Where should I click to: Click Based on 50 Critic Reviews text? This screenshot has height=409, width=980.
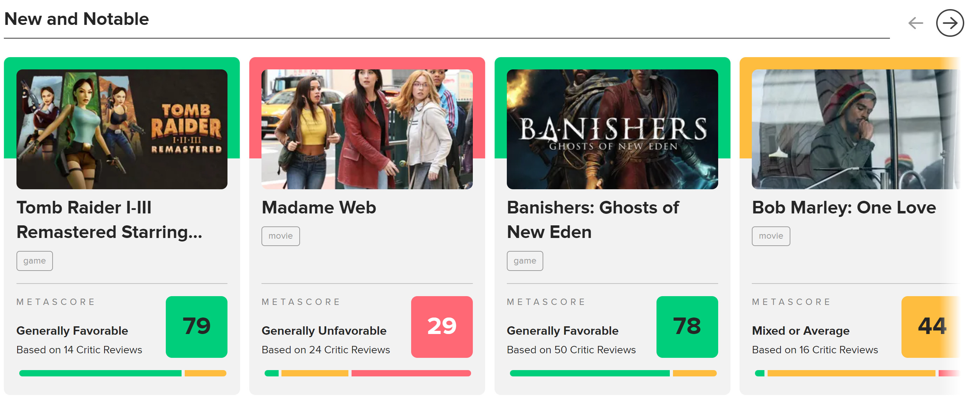tap(571, 350)
